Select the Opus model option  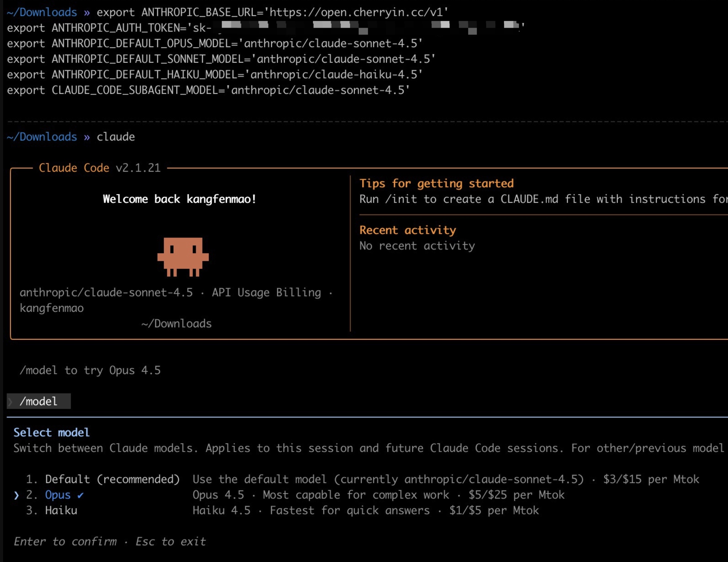click(x=58, y=495)
